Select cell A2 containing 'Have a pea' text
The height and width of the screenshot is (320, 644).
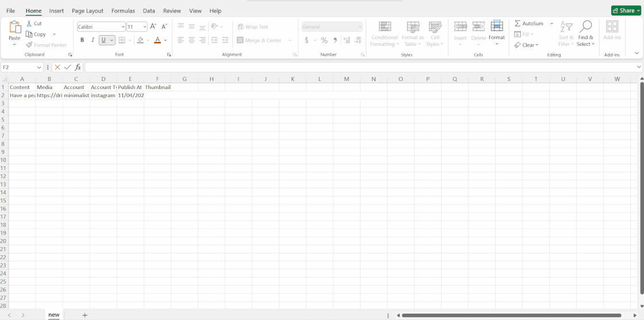click(x=22, y=95)
